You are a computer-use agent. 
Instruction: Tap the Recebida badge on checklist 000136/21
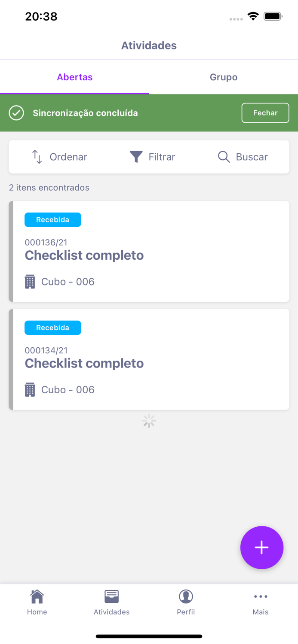(53, 219)
